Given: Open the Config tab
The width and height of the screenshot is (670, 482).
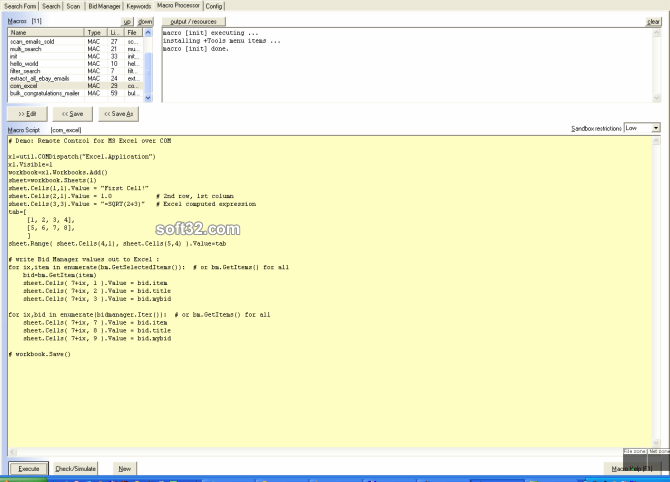Looking at the screenshot, I should click(x=214, y=6).
